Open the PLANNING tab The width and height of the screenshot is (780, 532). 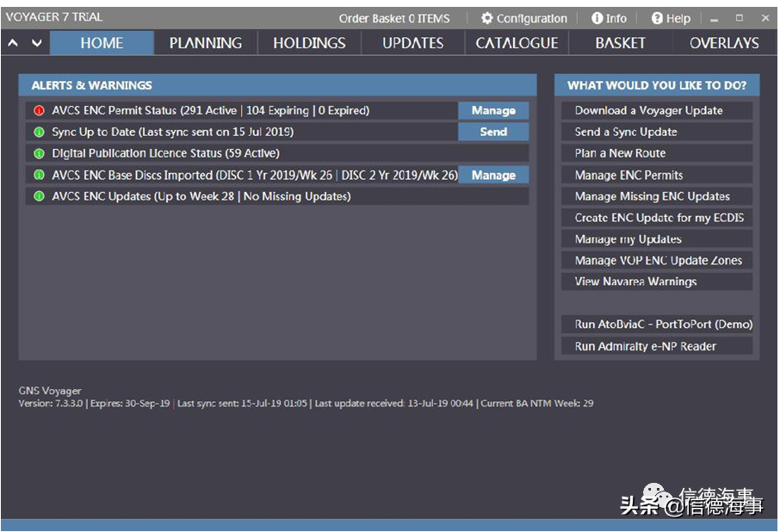pyautogui.click(x=206, y=43)
